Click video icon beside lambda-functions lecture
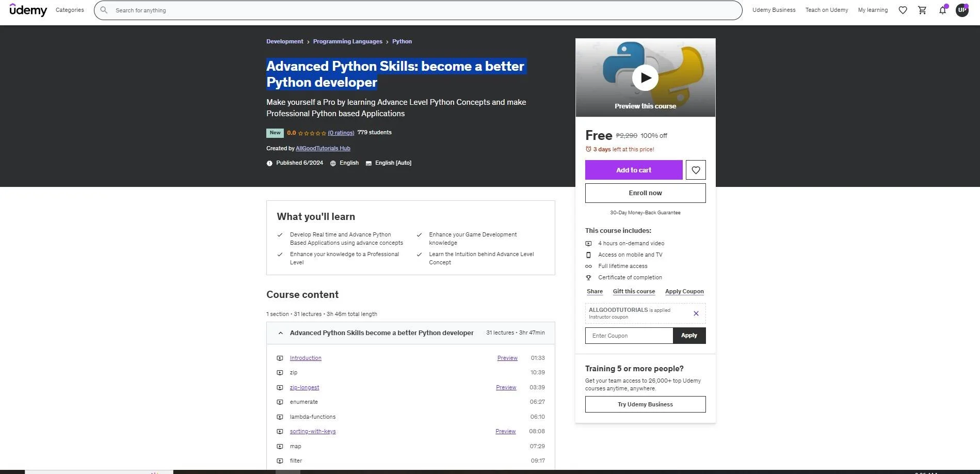Screen dimensions: 980x474 coord(280,417)
